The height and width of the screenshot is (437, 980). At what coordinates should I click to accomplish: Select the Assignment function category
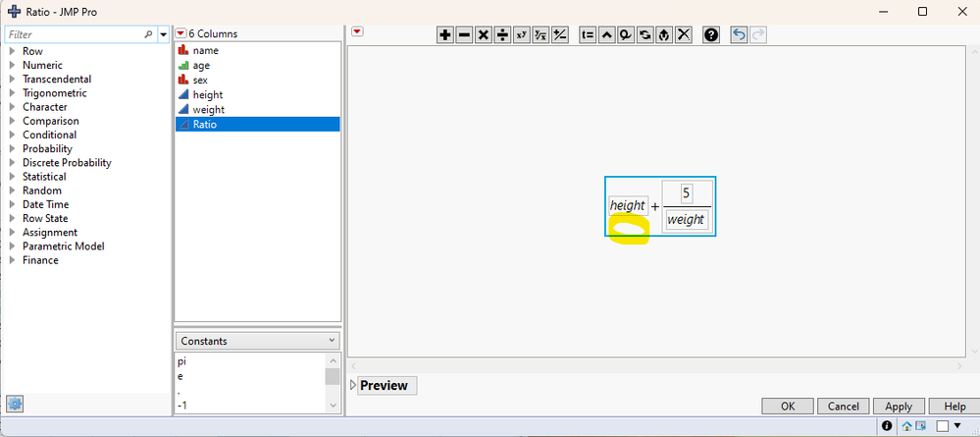click(x=50, y=233)
